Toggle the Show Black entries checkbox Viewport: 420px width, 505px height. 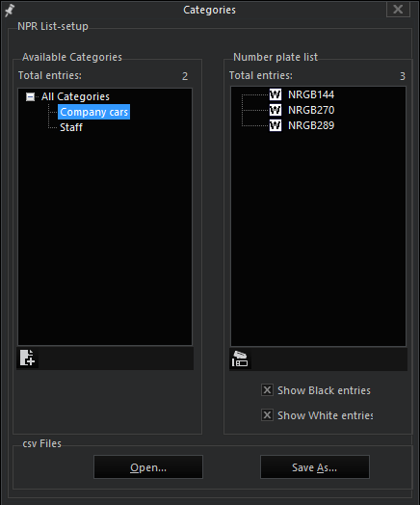(267, 390)
